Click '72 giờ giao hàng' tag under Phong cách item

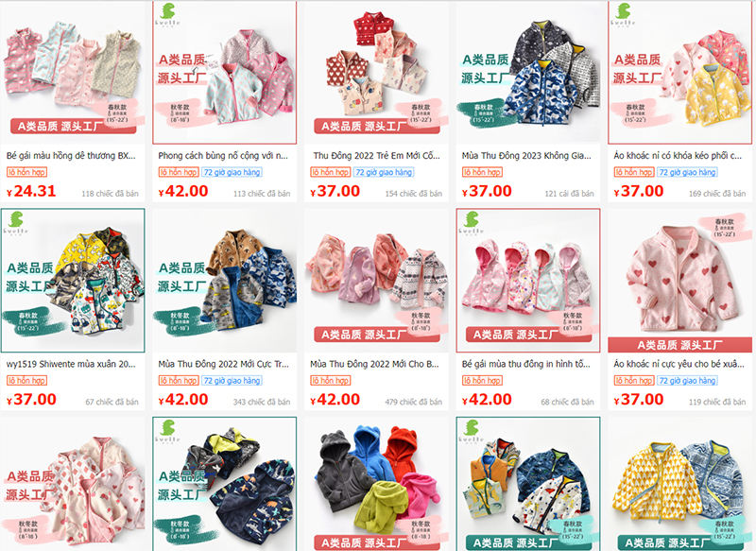click(x=232, y=172)
